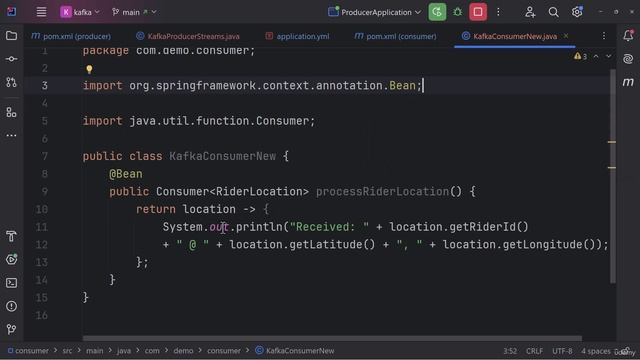Viewport: 640px width, 360px height.
Task: Click the KafkaConsumerNew breadcrumb
Action: pos(295,351)
